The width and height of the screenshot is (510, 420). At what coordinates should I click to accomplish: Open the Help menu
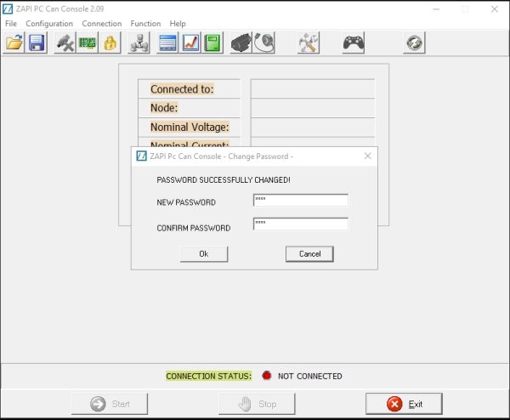tap(178, 24)
